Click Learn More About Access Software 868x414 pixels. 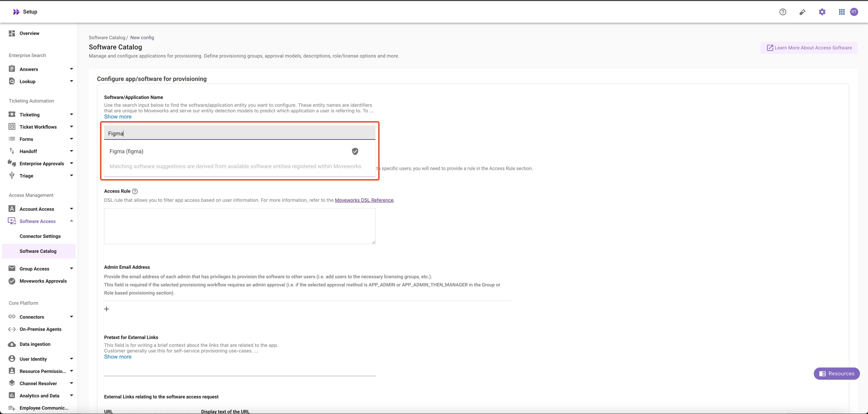tap(809, 48)
